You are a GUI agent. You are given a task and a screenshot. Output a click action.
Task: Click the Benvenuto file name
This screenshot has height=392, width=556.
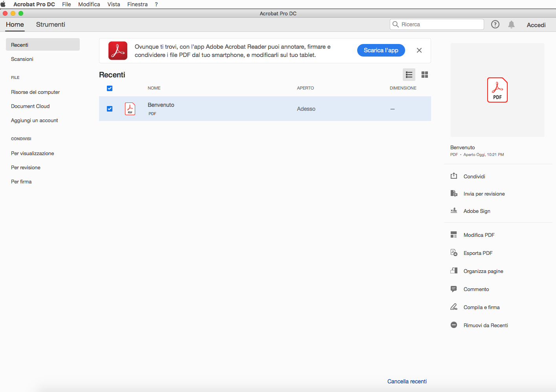coord(161,105)
